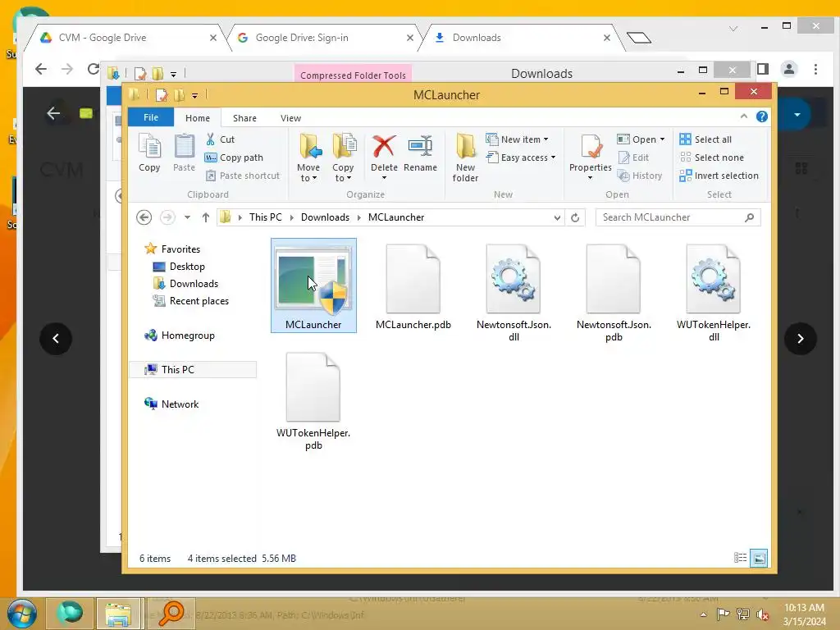Open recent locations dropdown arrow
The width and height of the screenshot is (840, 630).
click(x=188, y=217)
